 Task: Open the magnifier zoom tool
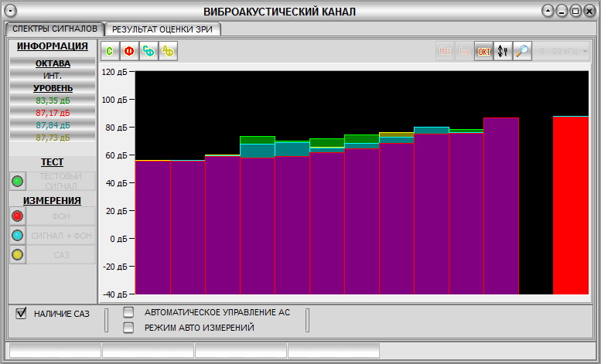pyautogui.click(x=523, y=52)
